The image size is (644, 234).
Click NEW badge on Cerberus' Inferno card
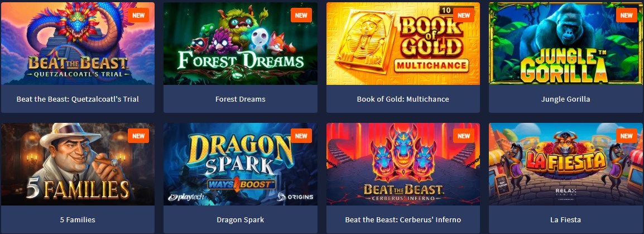point(464,136)
